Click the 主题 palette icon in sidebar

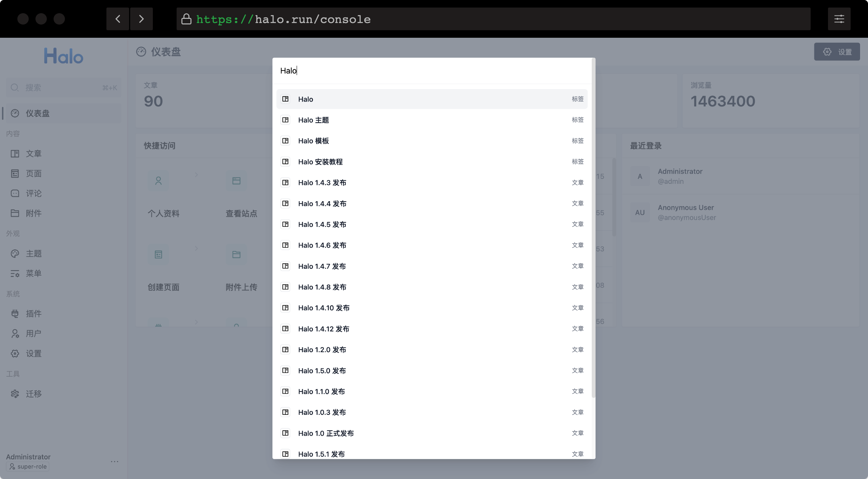click(15, 254)
